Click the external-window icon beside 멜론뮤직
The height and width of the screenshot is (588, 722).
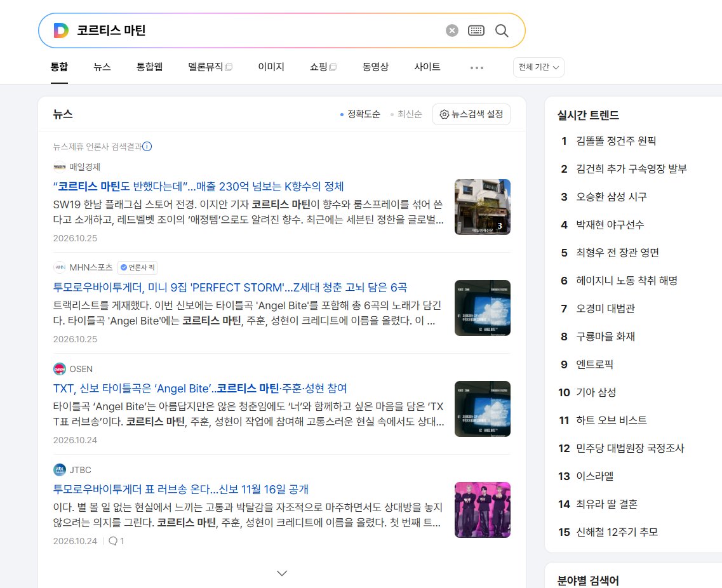229,67
